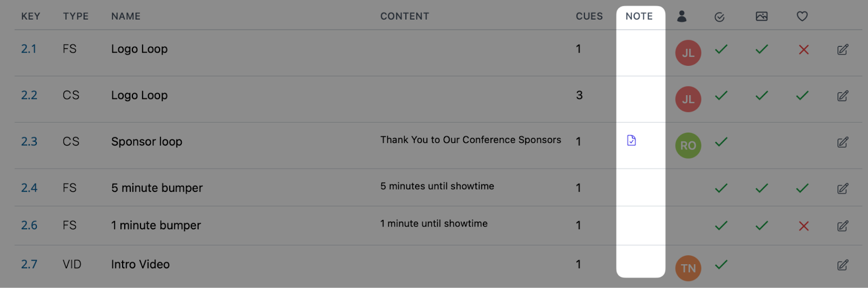
Task: Click the JL avatar on row 2.1
Action: coord(688,53)
